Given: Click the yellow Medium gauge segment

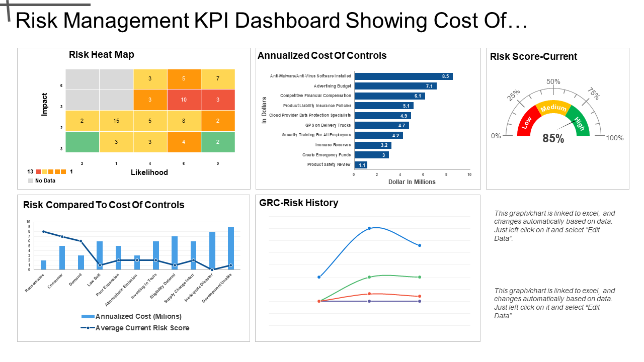Looking at the screenshot, I should pyautogui.click(x=553, y=107).
